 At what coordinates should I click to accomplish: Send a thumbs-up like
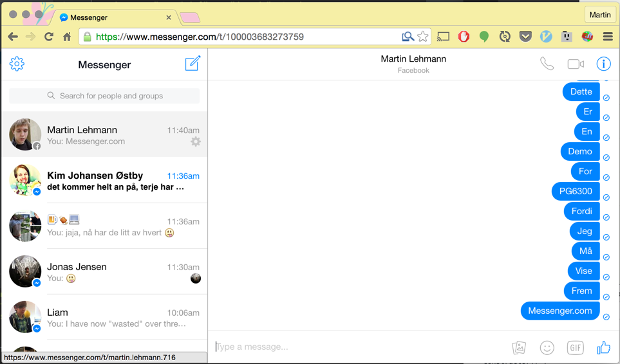[x=603, y=347]
